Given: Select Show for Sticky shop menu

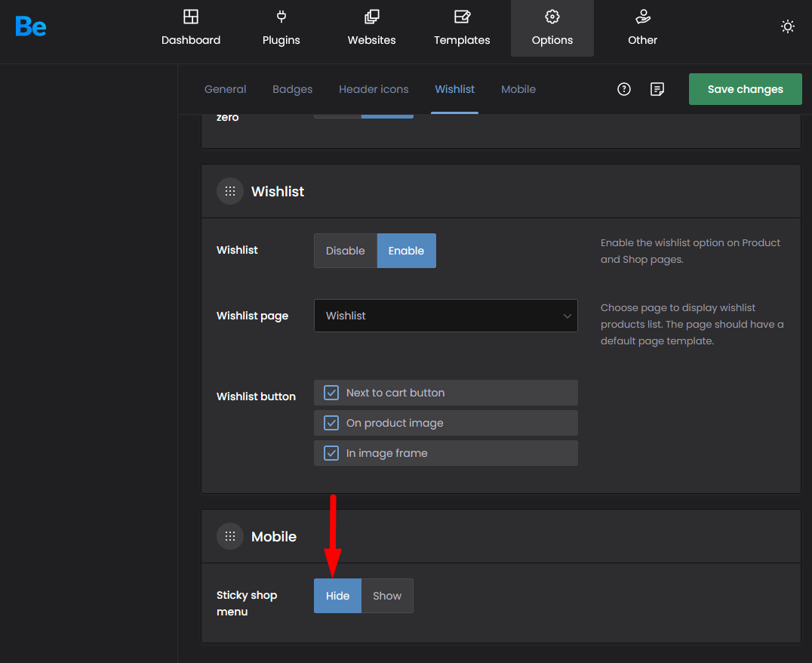Looking at the screenshot, I should coord(387,596).
